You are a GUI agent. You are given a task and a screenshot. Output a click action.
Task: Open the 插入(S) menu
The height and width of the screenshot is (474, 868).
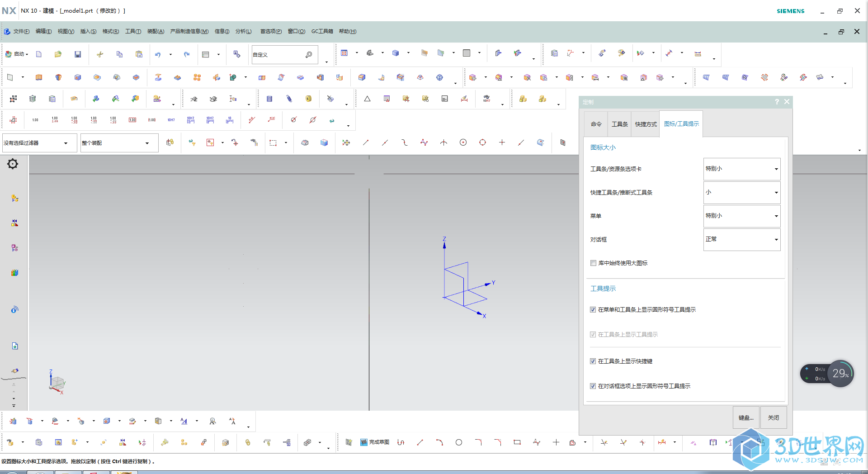click(88, 31)
